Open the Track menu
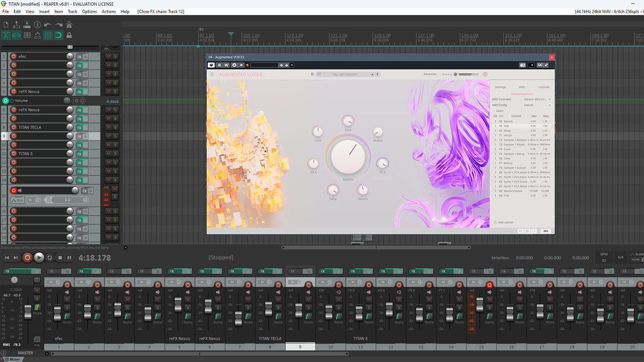This screenshot has width=644, height=362. tap(73, 11)
